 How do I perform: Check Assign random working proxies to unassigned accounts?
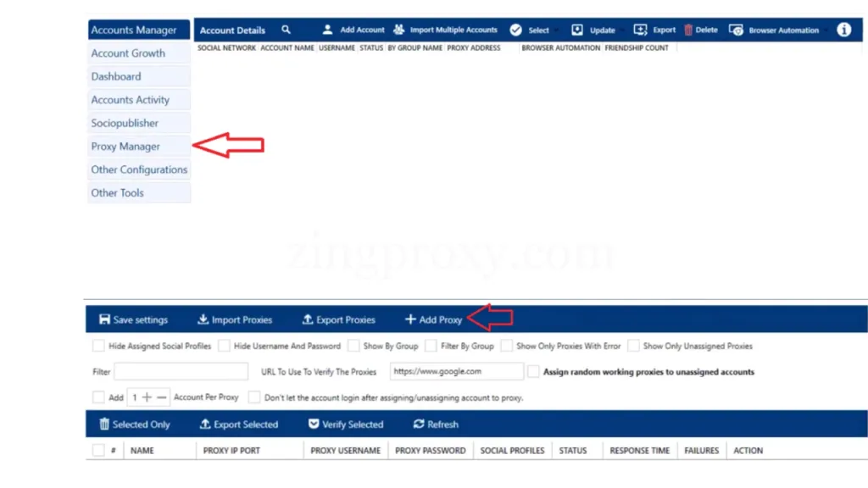(533, 372)
